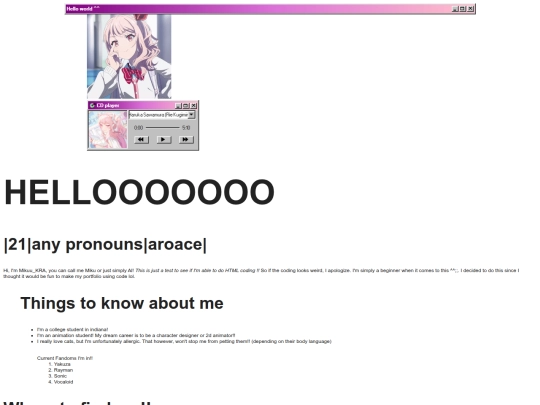Play the track in CD player
This screenshot has width=540, height=405.
click(x=164, y=139)
